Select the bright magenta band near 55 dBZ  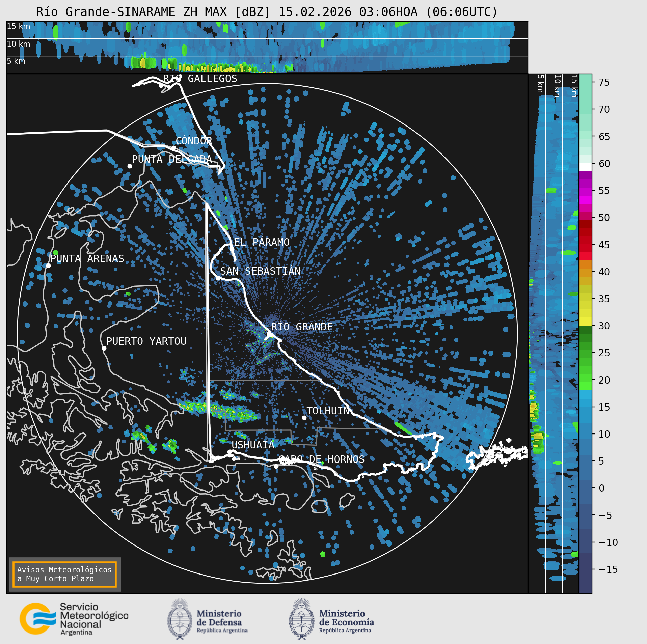pyautogui.click(x=586, y=200)
